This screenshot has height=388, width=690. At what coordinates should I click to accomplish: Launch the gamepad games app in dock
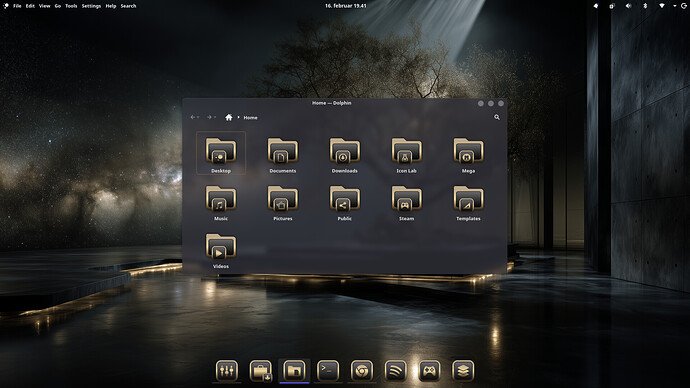click(429, 371)
